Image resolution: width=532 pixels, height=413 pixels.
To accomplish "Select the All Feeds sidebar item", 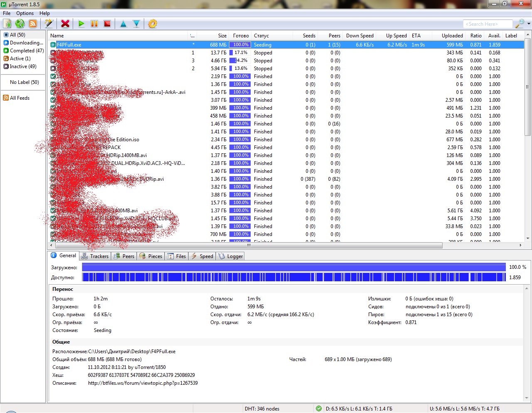I will (20, 98).
